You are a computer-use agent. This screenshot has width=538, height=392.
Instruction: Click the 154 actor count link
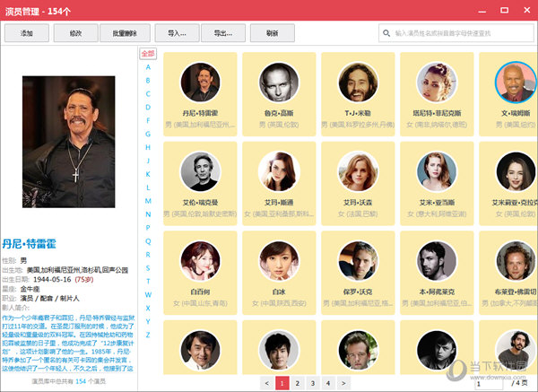(x=81, y=381)
